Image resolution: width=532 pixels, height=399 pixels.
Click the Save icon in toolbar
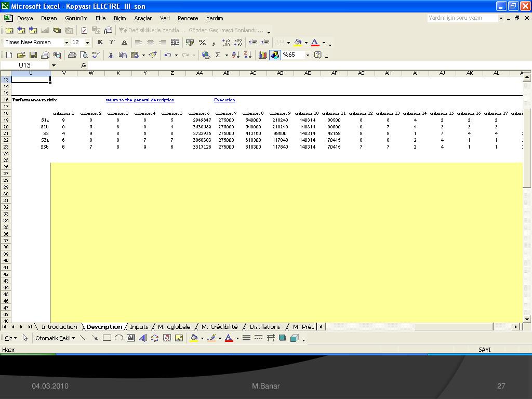(x=33, y=55)
